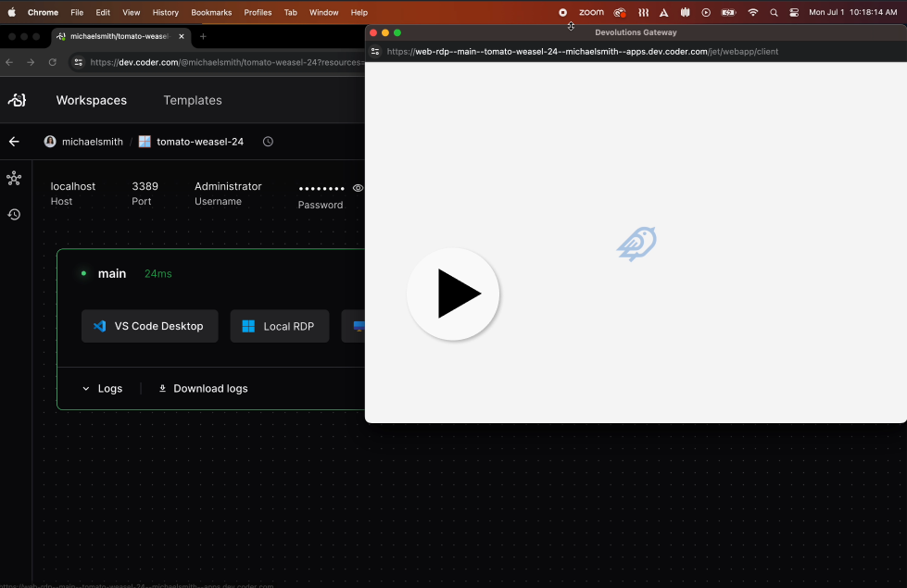
Task: Reload the page with the Chrome refresh icon
Action: [x=53, y=62]
